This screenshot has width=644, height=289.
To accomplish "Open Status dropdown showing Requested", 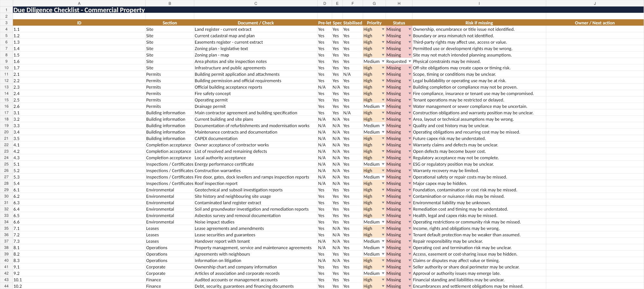I will (410, 61).
